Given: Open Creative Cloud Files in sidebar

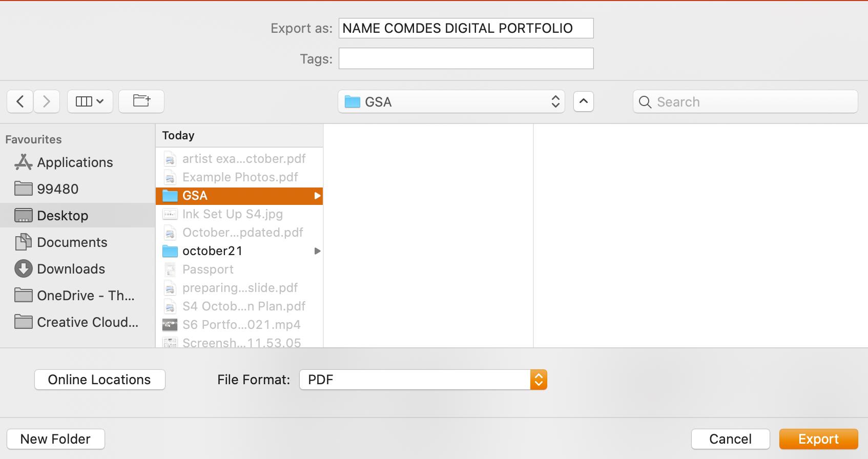Looking at the screenshot, I should 87,322.
